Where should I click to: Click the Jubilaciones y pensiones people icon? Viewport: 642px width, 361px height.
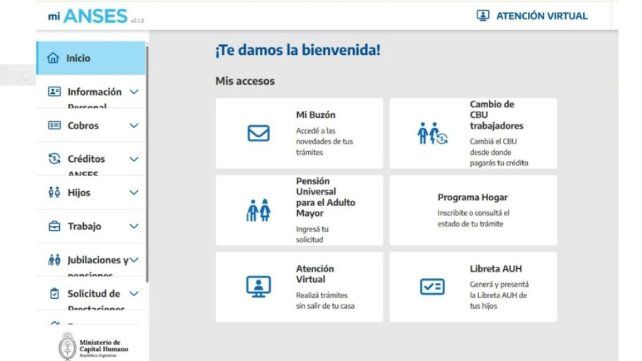coord(54,259)
